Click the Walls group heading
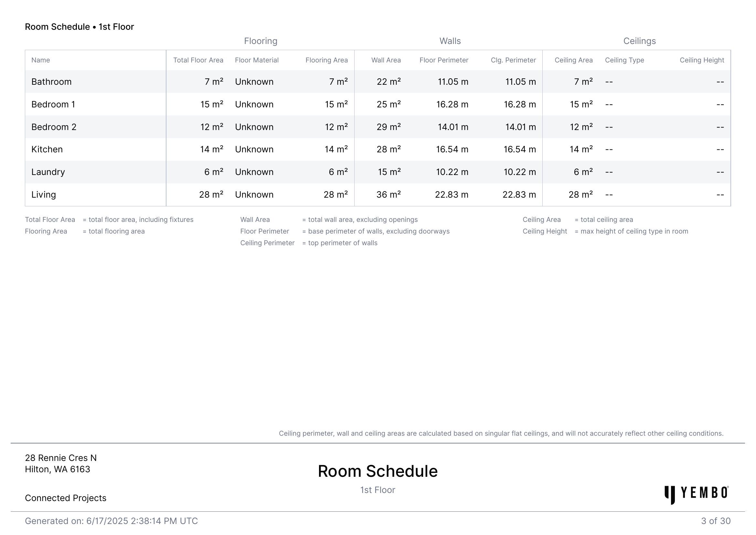756x535 pixels. (450, 41)
